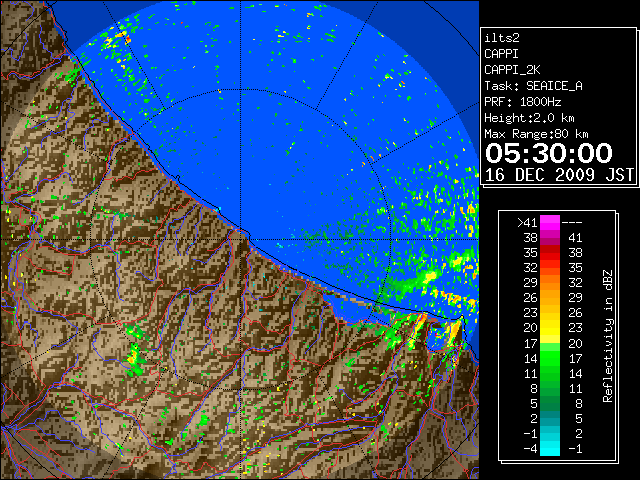The width and height of the screenshot is (640, 480).
Task: Click the 'Max Range:80 km' text
Action: tap(536, 134)
